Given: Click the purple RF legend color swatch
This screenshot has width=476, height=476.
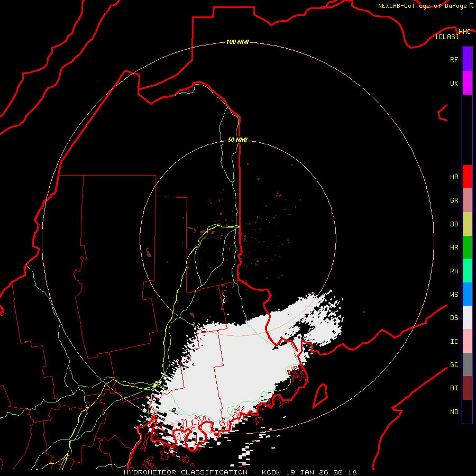Looking at the screenshot, I should coord(467,59).
